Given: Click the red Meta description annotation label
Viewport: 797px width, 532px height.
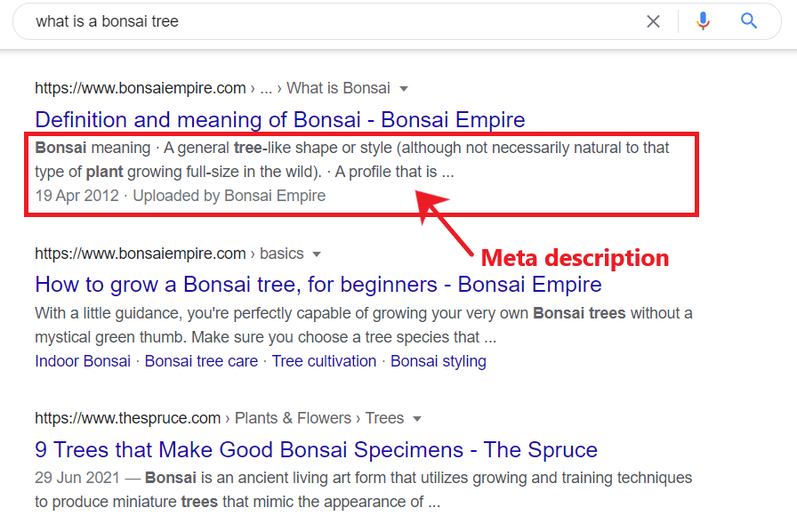Looking at the screenshot, I should click(x=575, y=258).
